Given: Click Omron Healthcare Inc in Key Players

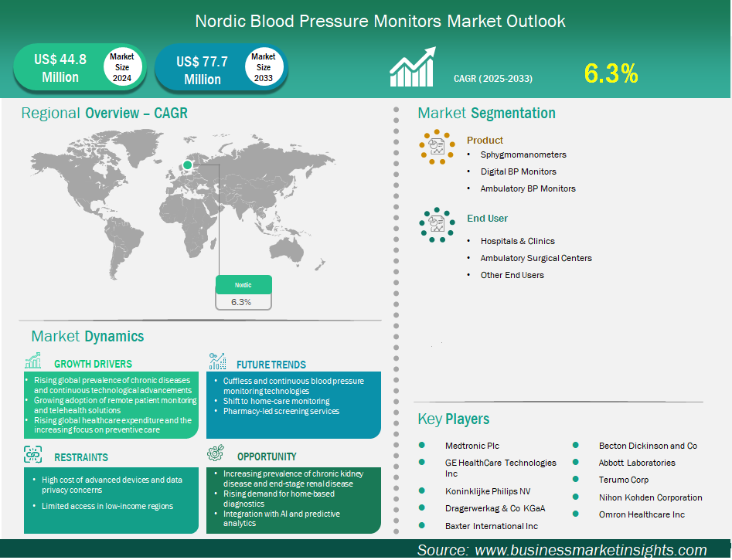Looking at the screenshot, I should click(x=642, y=514).
